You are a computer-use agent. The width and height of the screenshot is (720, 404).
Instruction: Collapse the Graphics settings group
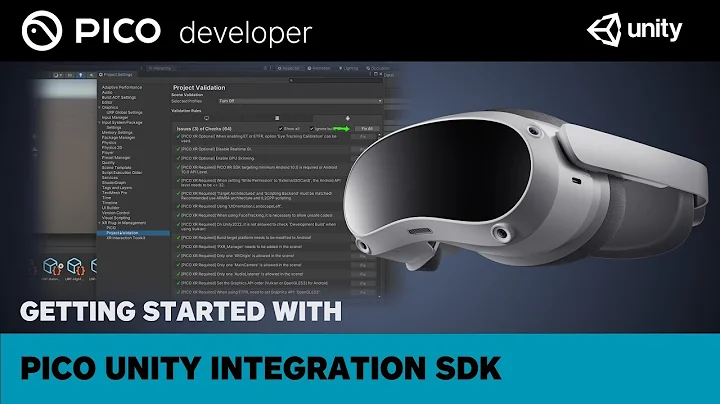coord(100,107)
